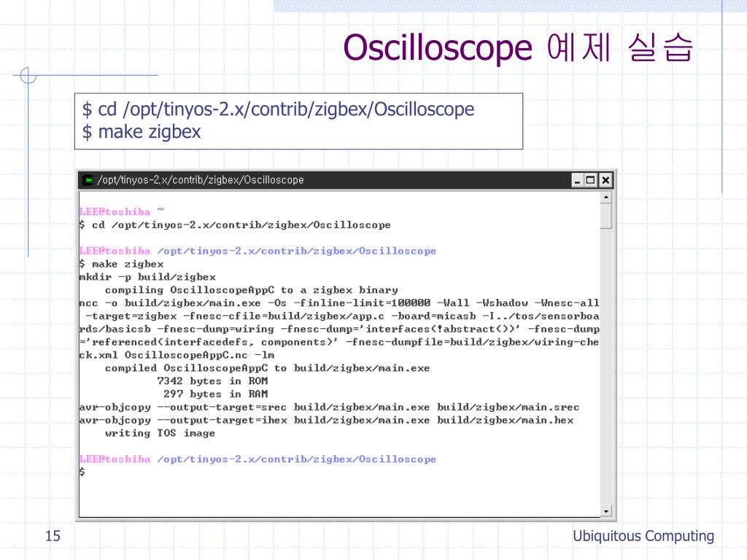Image resolution: width=747 pixels, height=560 pixels.
Task: Click the "Ubiquitous Computing" footer text
Action: pos(643,536)
